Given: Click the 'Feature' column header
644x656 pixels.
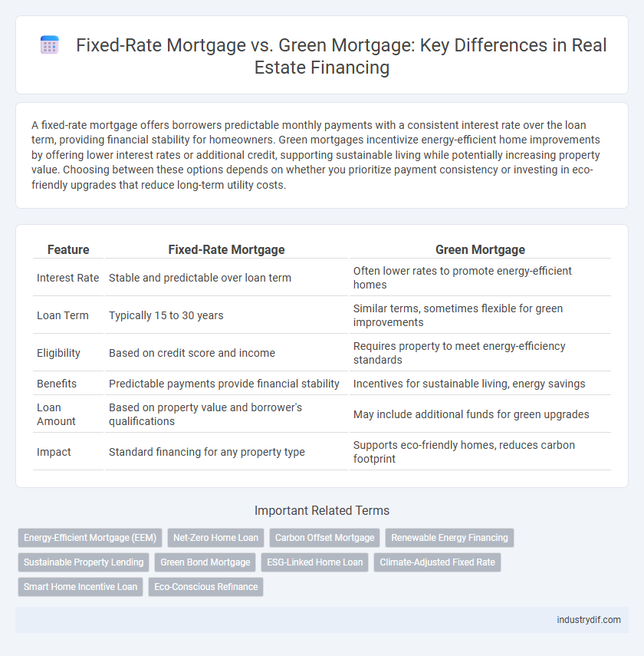Looking at the screenshot, I should point(68,250).
